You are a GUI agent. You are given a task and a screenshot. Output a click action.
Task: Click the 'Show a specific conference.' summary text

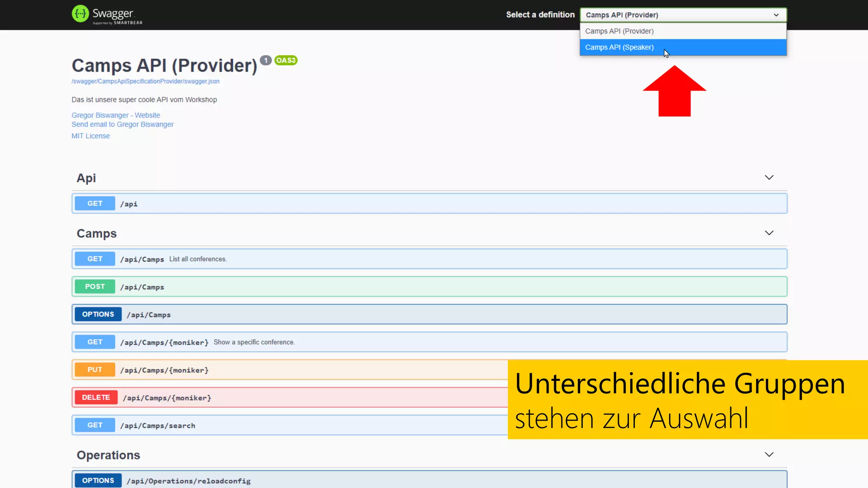pyautogui.click(x=254, y=342)
